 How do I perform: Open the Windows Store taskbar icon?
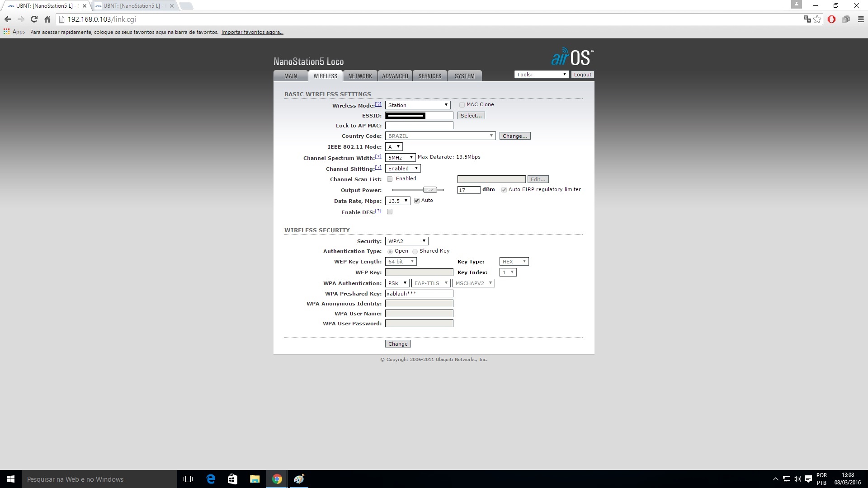click(x=232, y=479)
